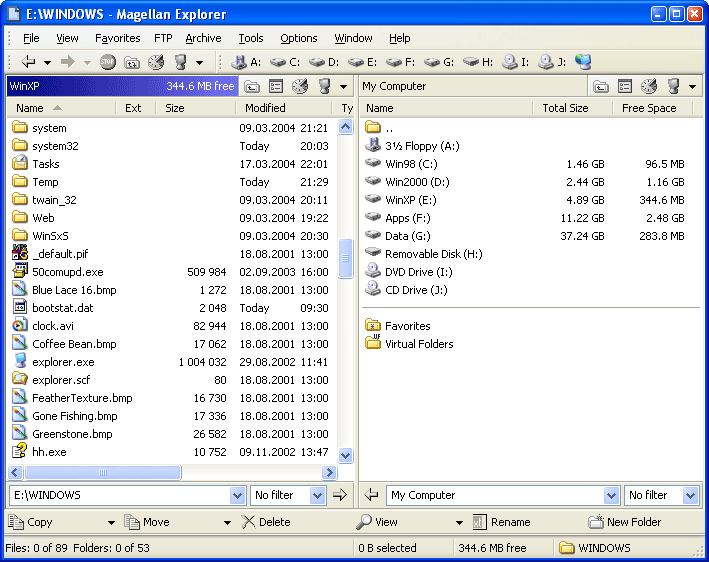
Task: Switch to drive G: in drive bar
Action: pos(439,62)
